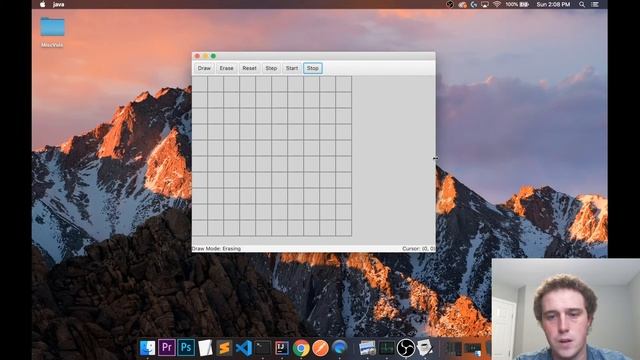Open OBS Studio from the dock
Image resolution: width=640 pixels, height=360 pixels.
406,348
